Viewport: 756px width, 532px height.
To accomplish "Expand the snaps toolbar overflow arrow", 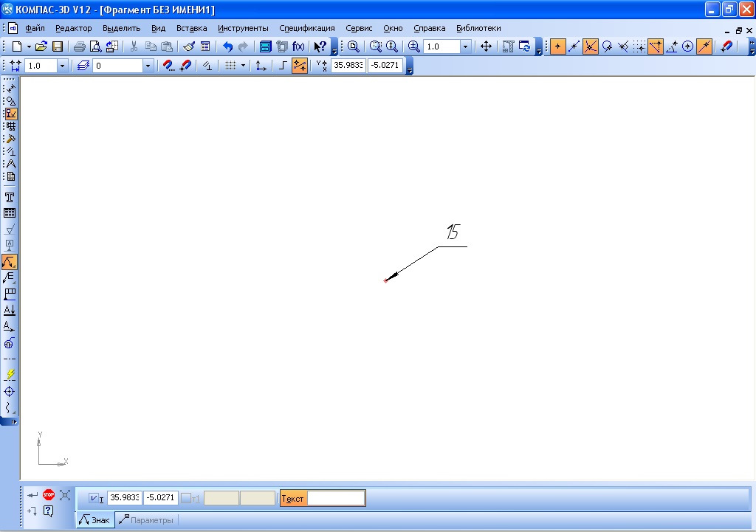I will (x=752, y=46).
